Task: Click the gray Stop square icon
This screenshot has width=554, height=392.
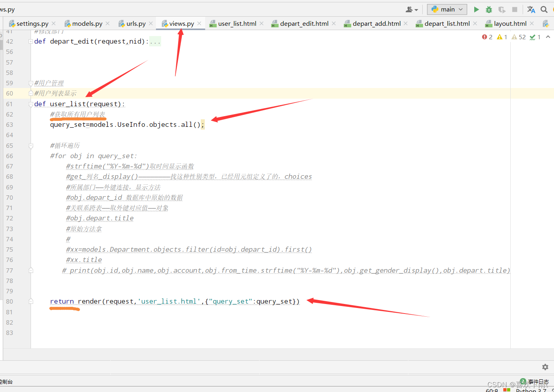Action: click(x=515, y=10)
